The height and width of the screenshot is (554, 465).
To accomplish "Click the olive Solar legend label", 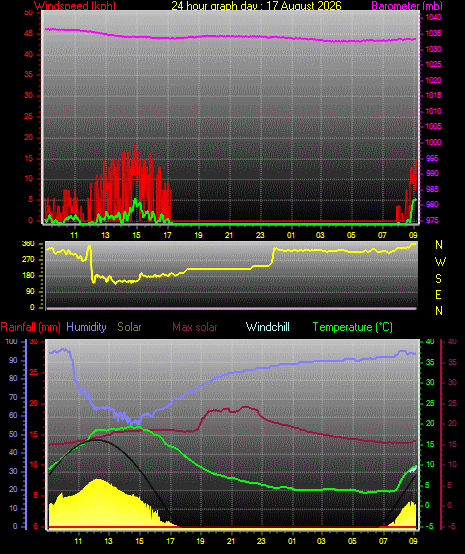I will [x=129, y=327].
